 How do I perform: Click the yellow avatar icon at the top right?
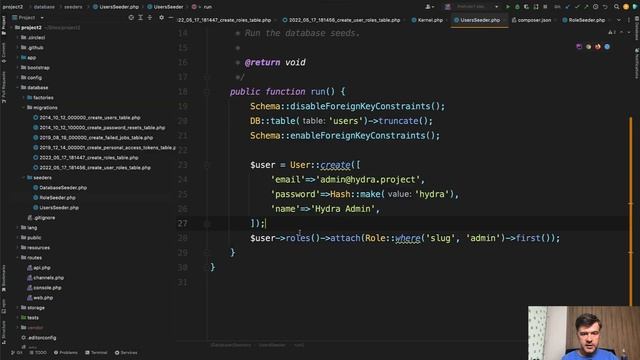[x=626, y=7]
